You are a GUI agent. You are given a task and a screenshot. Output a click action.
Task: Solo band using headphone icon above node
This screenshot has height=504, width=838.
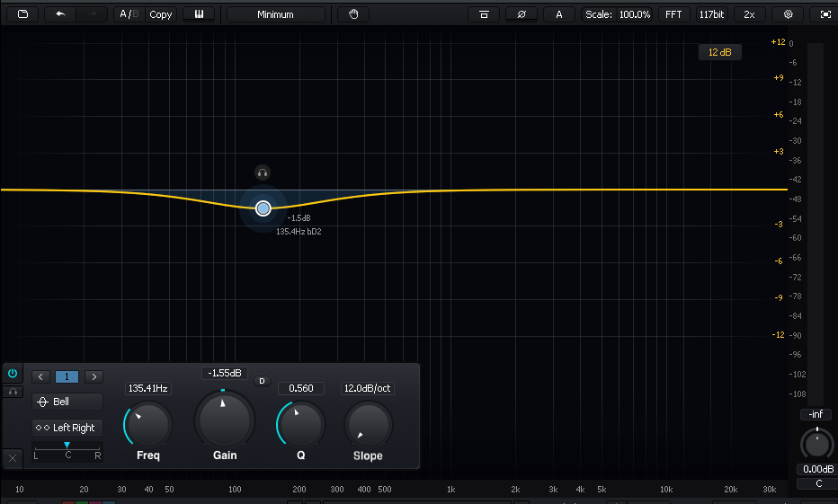[x=262, y=172]
